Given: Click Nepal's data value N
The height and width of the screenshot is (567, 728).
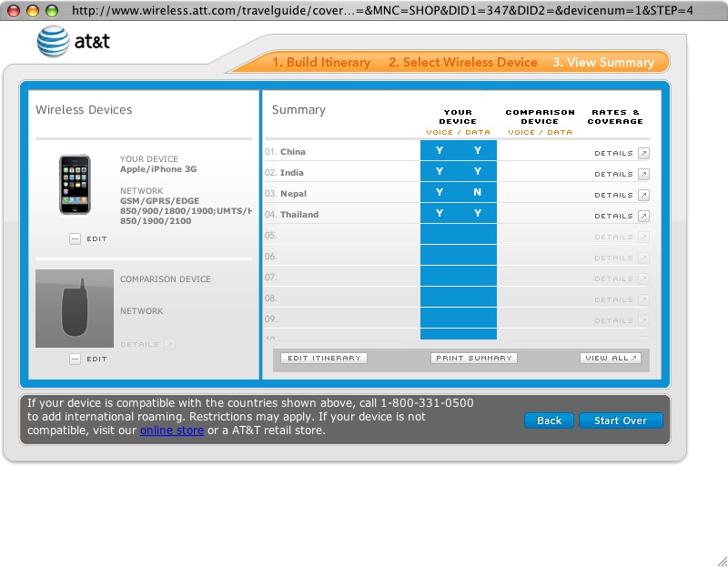Looking at the screenshot, I should [x=477, y=192].
